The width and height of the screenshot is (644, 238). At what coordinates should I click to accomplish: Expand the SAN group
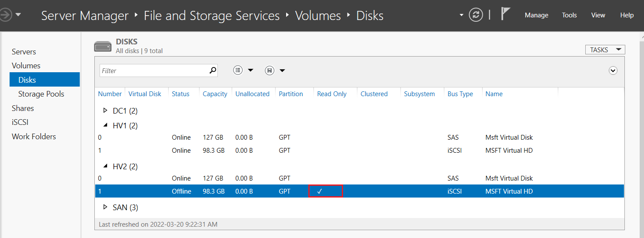105,207
